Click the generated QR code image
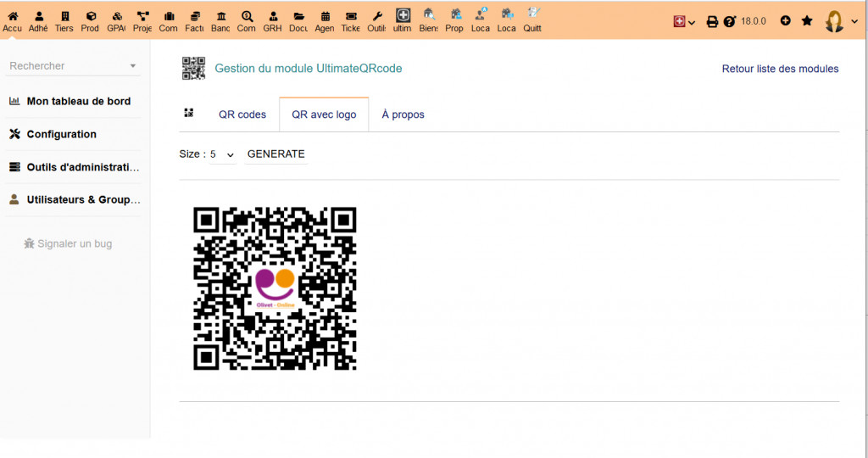 pos(275,288)
